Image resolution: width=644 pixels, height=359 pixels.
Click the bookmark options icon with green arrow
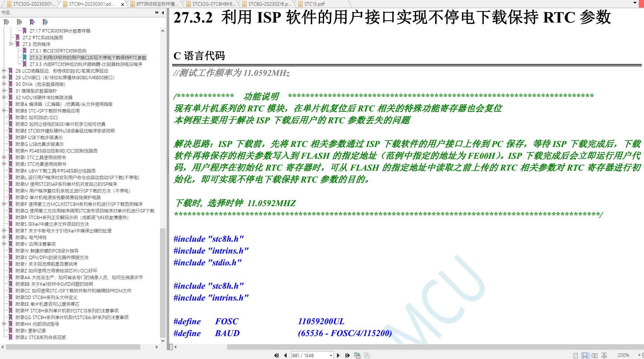45,22
